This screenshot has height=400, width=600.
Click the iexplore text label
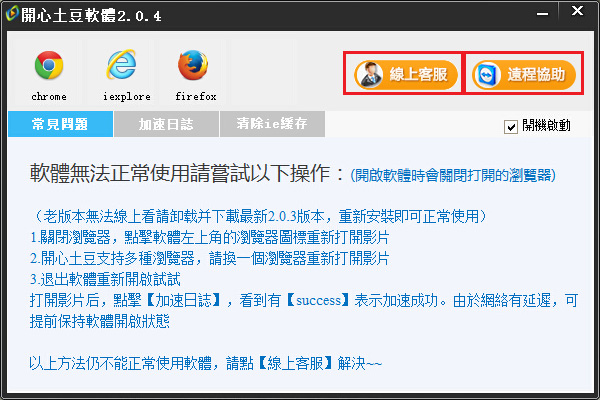(x=127, y=96)
